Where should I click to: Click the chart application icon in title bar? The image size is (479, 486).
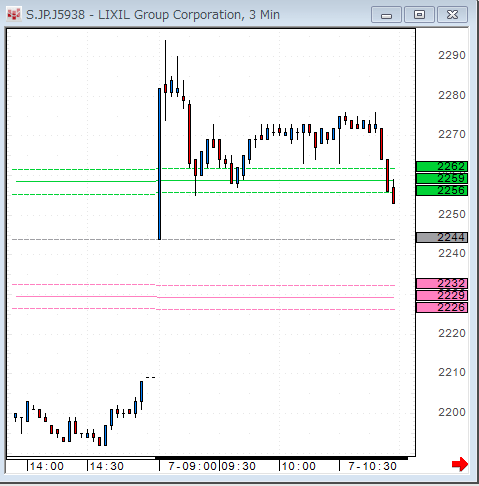(14, 15)
